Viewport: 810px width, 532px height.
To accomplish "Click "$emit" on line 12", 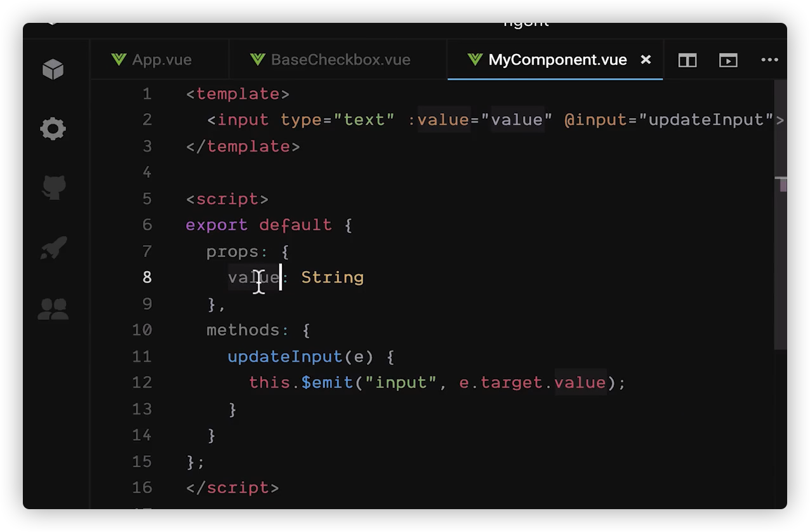I will [327, 382].
